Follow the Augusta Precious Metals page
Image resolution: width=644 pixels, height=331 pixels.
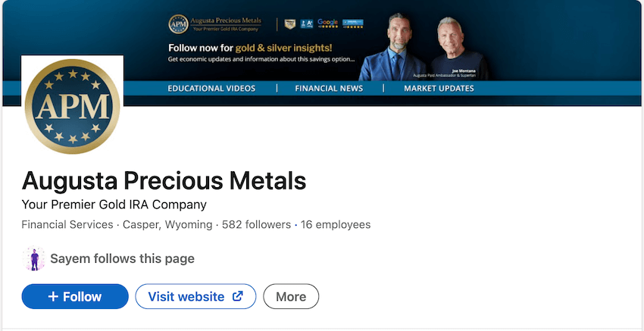(75, 297)
